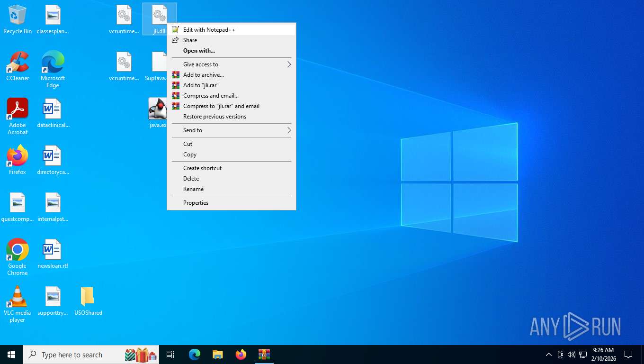Click the taskbar search box
The image size is (644, 364).
pyautogui.click(x=91, y=355)
